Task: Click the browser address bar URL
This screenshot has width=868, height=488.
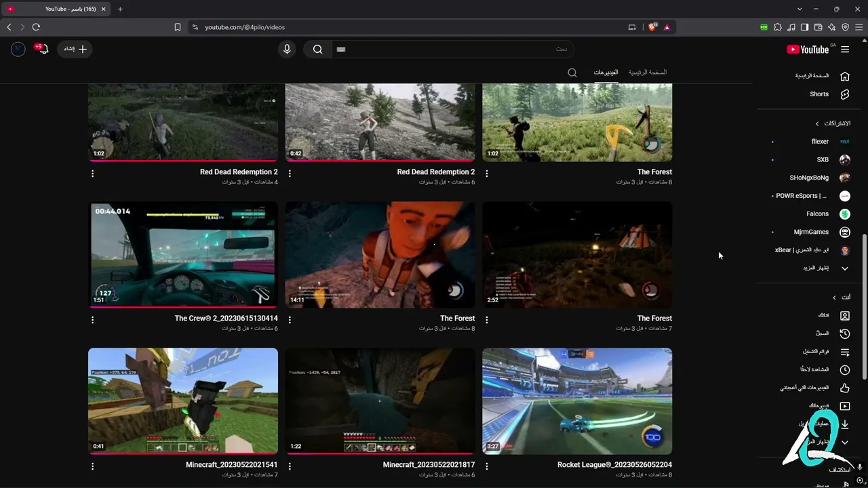Action: pos(245,27)
